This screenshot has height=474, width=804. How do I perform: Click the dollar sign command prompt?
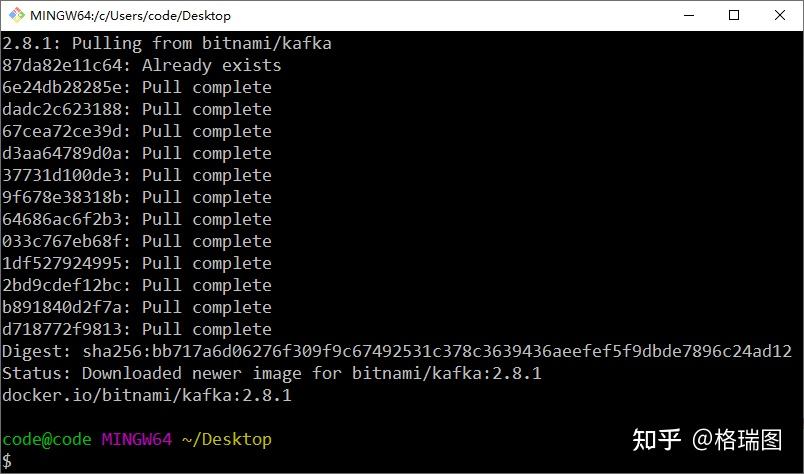pyautogui.click(x=7, y=461)
